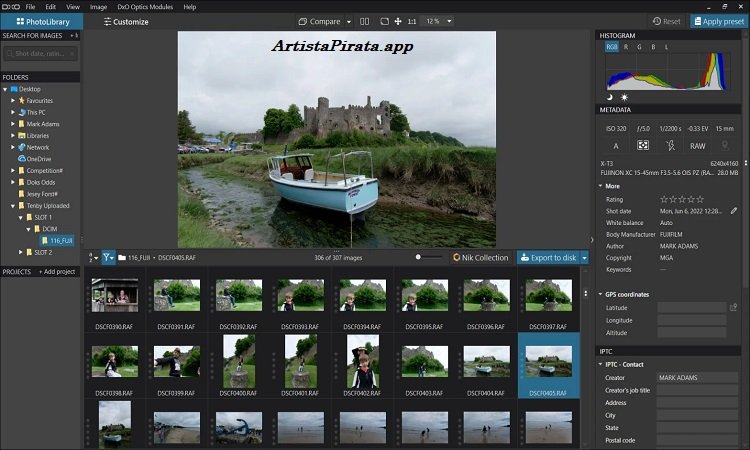The width and height of the screenshot is (750, 450).
Task: Click the filter funnel icon in browser bar
Action: pyautogui.click(x=108, y=258)
